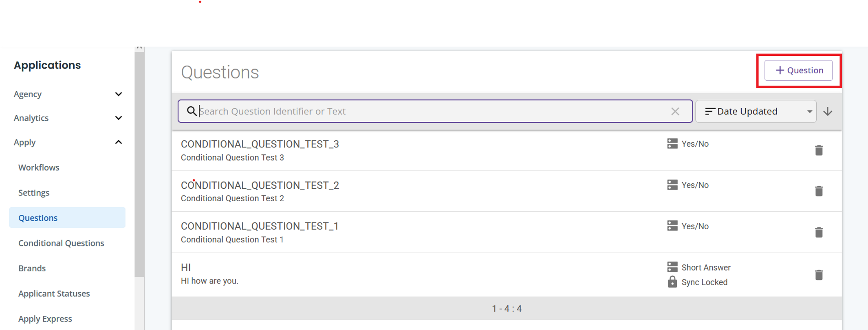Go to Conditional Questions page
Image resolution: width=868 pixels, height=330 pixels.
(61, 243)
